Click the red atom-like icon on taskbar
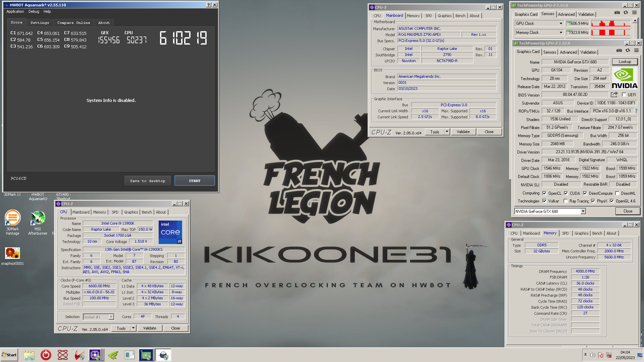Image resolution: width=644 pixels, height=362 pixels. [x=63, y=355]
